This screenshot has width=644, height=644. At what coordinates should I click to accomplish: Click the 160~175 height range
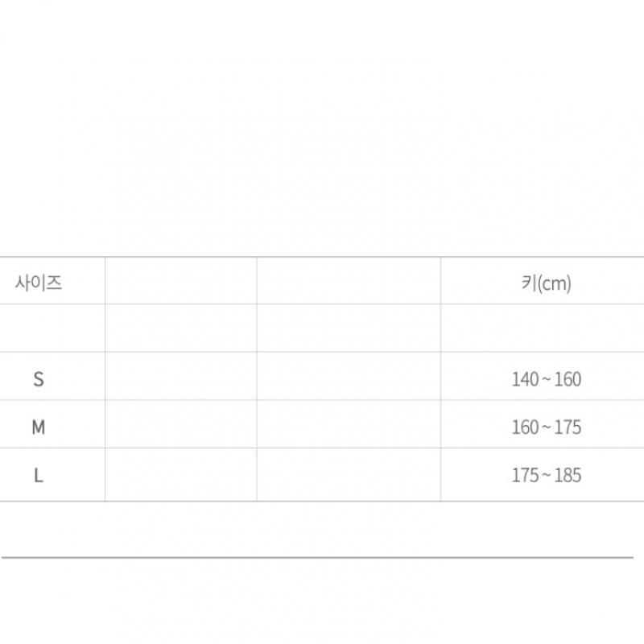tap(546, 427)
